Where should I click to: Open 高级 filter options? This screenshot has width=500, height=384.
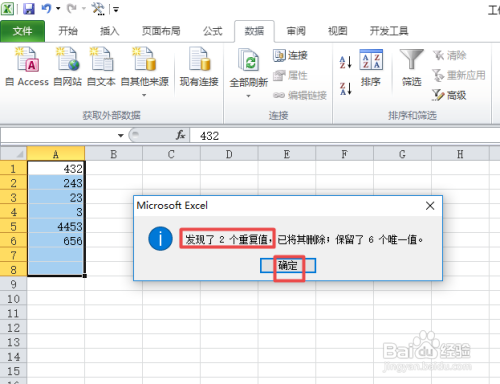(x=449, y=95)
